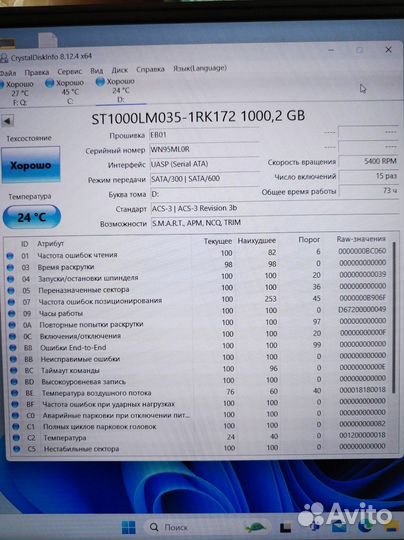The height and width of the screenshot is (540, 404).
Task: Click status icon of 0A Повторные попытки раскрутки
Action: [x=12, y=325]
